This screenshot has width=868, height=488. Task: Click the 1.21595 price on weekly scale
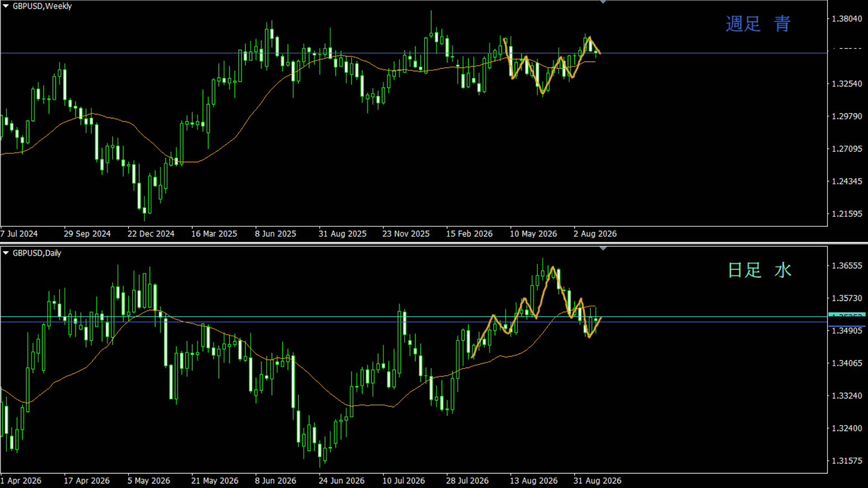click(847, 214)
